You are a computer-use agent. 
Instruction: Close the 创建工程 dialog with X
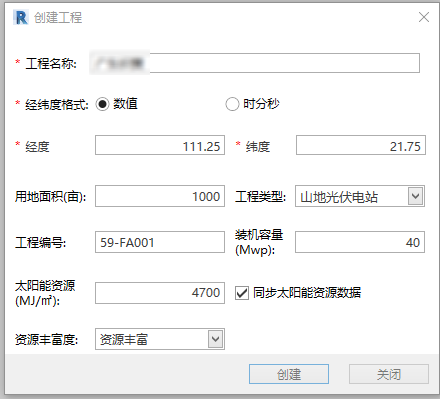pos(424,17)
